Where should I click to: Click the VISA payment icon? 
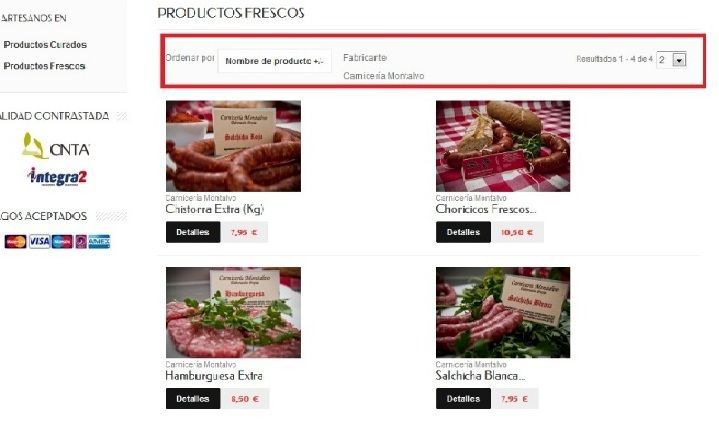pos(39,242)
